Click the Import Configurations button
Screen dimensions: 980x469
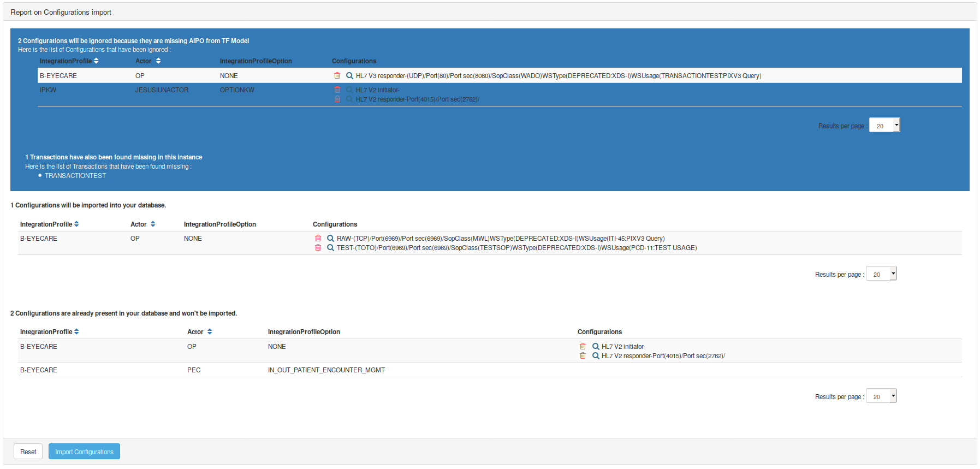point(84,452)
